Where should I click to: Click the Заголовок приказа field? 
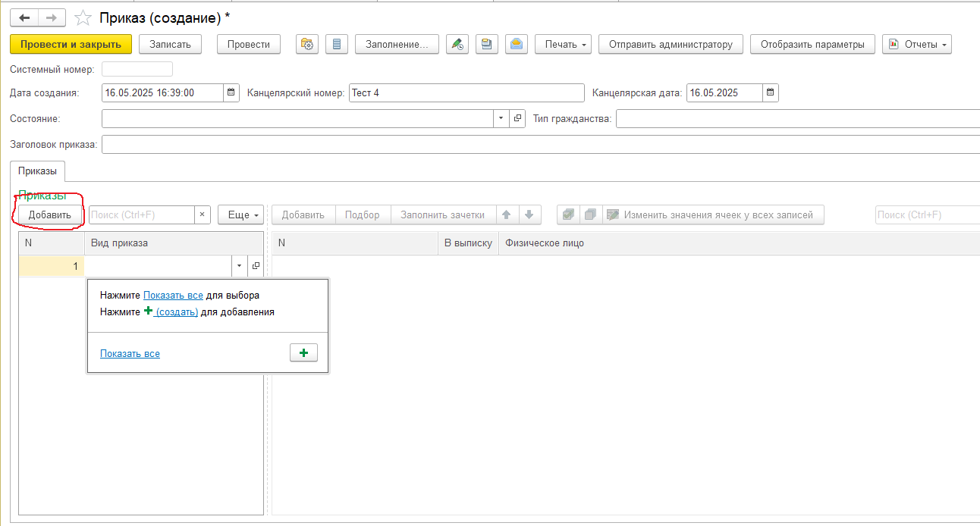[541, 144]
